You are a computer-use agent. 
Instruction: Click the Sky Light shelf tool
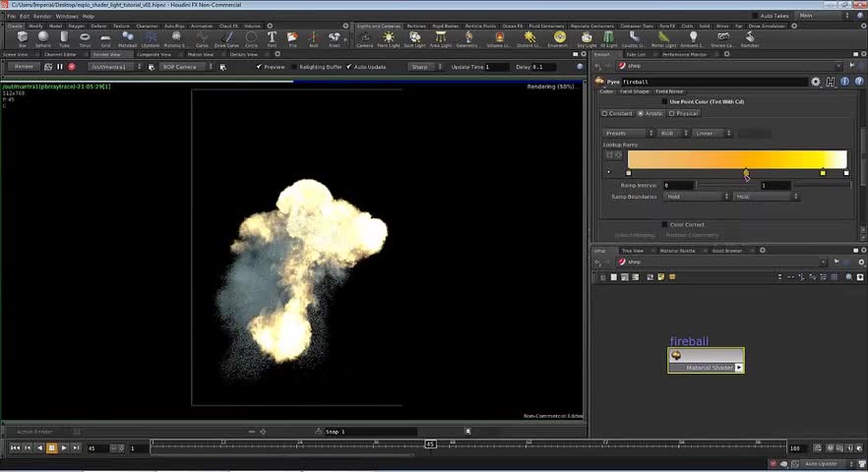(587, 38)
